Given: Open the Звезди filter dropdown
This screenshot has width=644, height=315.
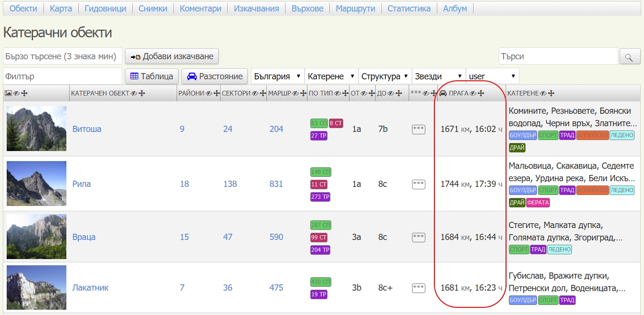Looking at the screenshot, I should tap(438, 76).
